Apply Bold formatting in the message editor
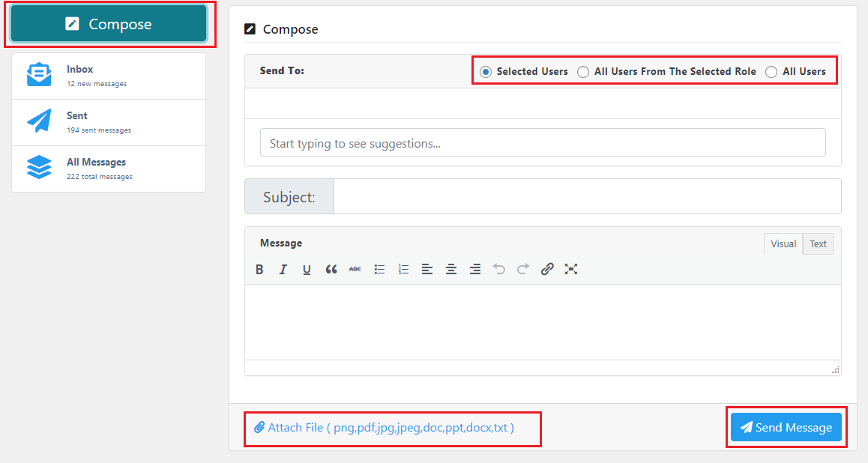Viewport: 868px width, 463px height. point(259,269)
